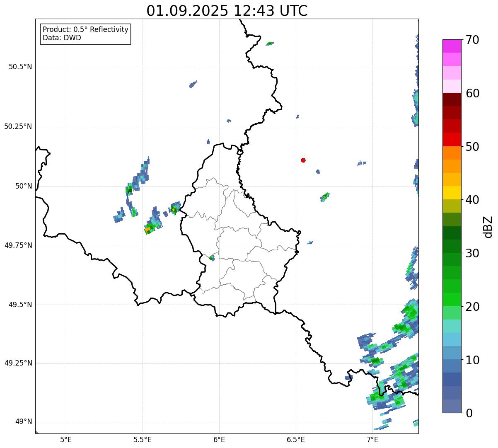Click the colorbar tick label "10"
This screenshot has width=498, height=448.
pyautogui.click(x=472, y=360)
